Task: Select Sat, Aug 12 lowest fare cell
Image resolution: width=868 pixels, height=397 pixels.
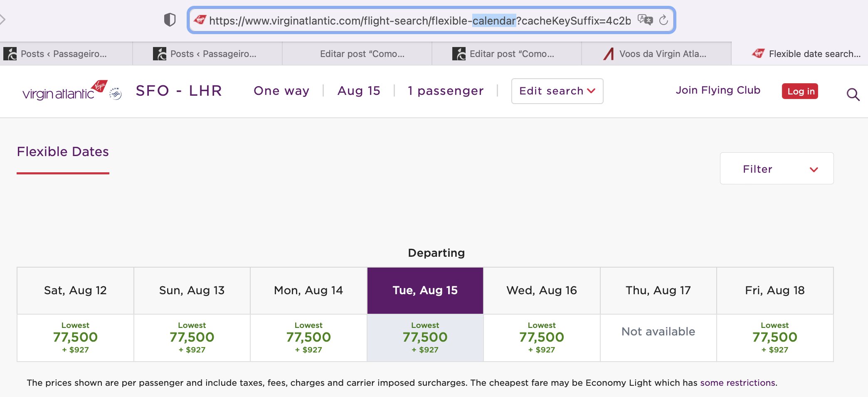Action: (x=75, y=337)
